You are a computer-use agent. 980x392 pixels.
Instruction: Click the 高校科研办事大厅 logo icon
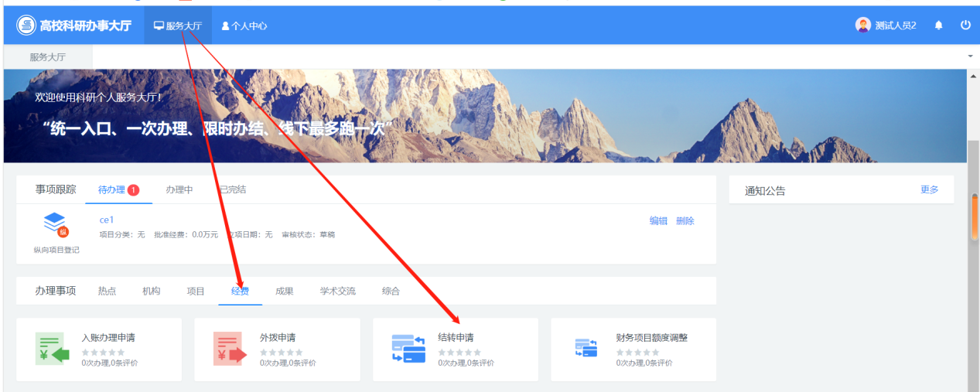coord(26,26)
